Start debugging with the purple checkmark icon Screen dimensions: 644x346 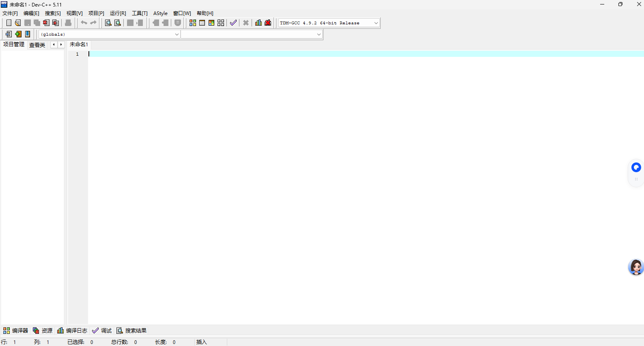click(x=233, y=23)
